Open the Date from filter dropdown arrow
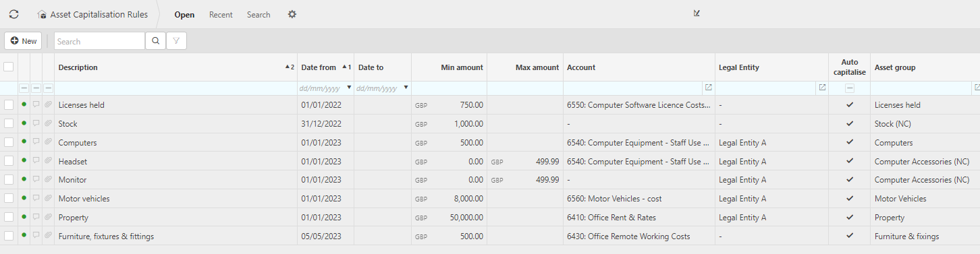The image size is (980, 254). [x=349, y=88]
